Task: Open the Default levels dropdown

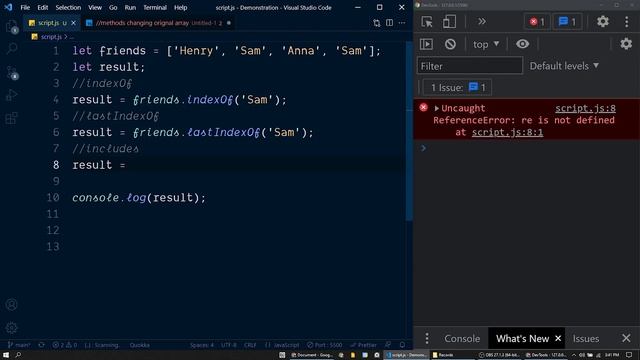Action: tap(564, 66)
